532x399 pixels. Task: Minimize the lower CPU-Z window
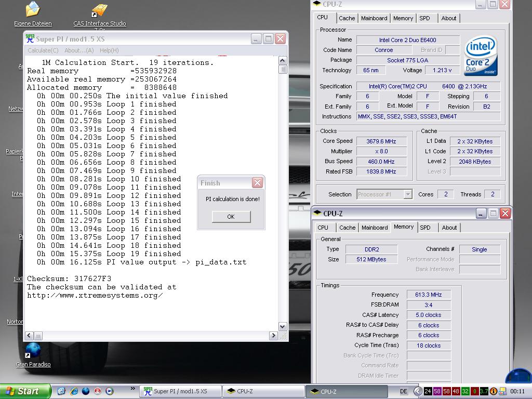481,213
